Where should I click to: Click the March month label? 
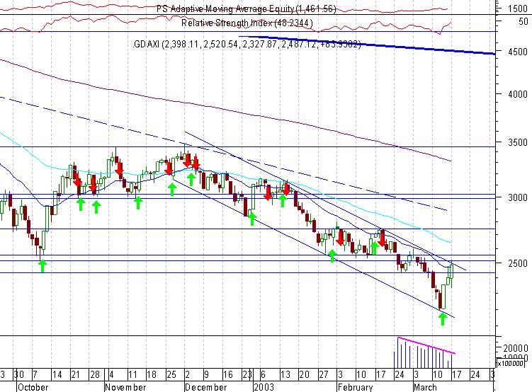coord(425,387)
